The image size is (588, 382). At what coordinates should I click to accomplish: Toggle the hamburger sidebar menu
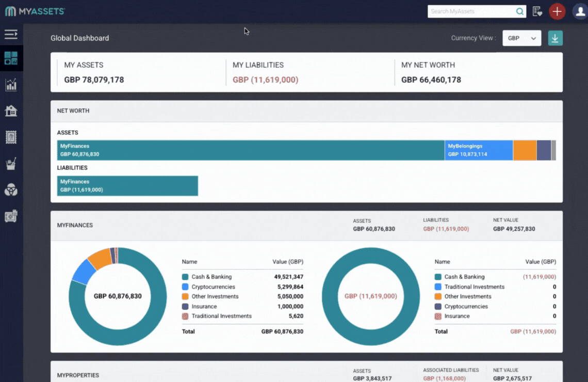click(11, 34)
